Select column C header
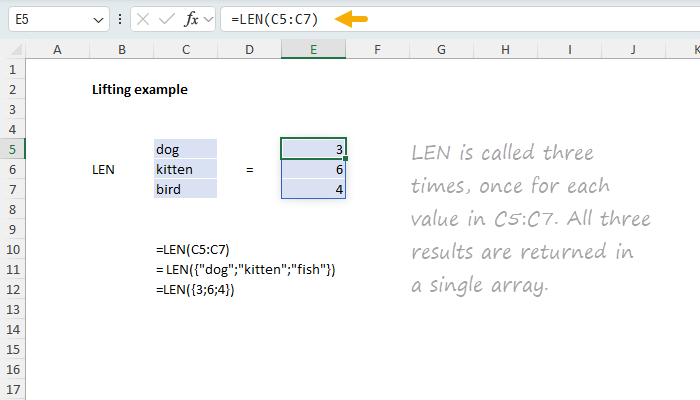This screenshot has height=400, width=700. click(185, 49)
